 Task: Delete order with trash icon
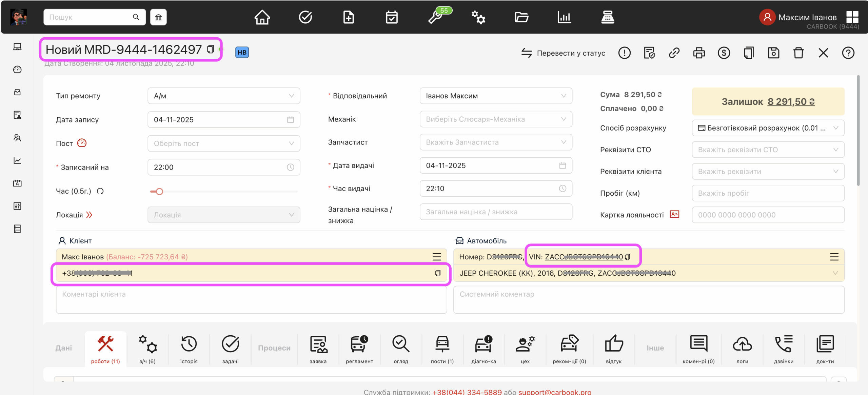point(798,53)
